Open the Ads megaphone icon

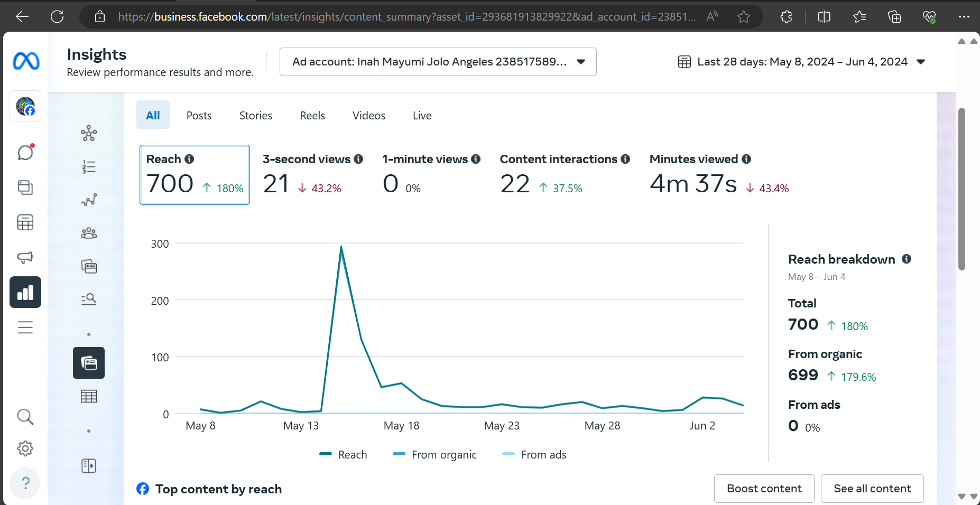pos(25,257)
